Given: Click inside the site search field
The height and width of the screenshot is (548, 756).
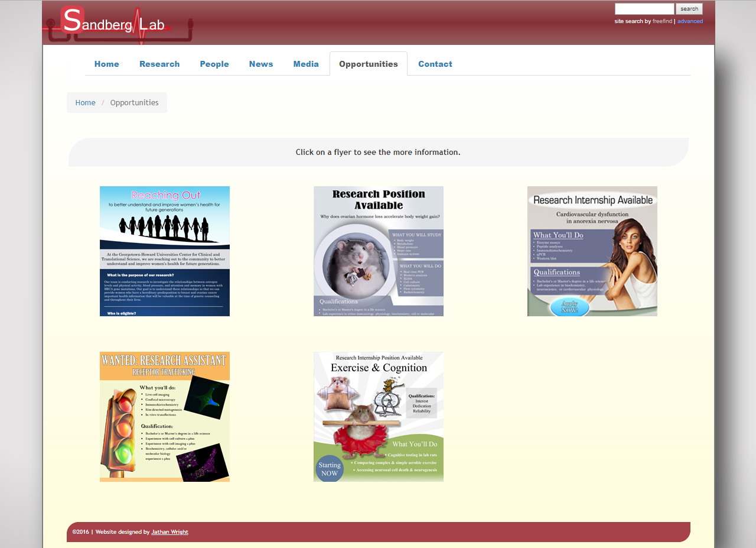Looking at the screenshot, I should (x=644, y=9).
